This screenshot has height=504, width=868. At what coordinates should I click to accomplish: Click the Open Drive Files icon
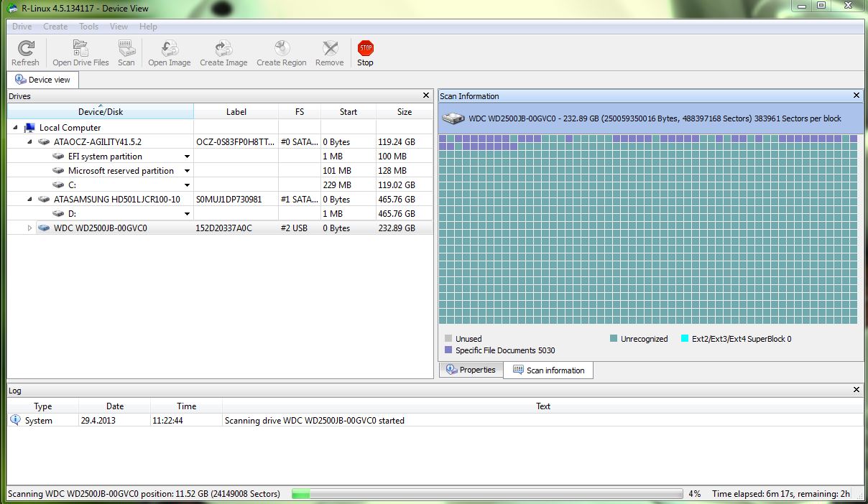pos(80,48)
